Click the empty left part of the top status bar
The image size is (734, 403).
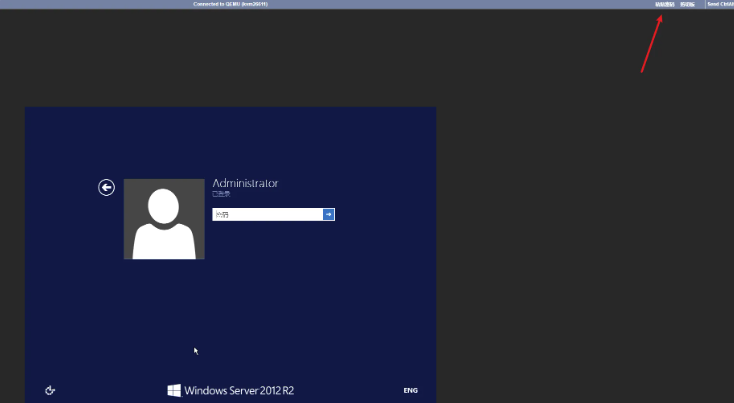point(80,4)
